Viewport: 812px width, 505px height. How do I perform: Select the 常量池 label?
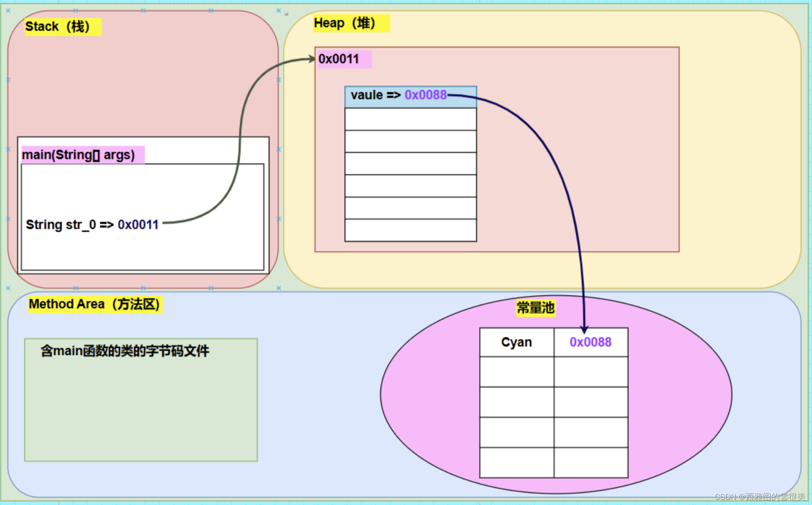(x=535, y=308)
